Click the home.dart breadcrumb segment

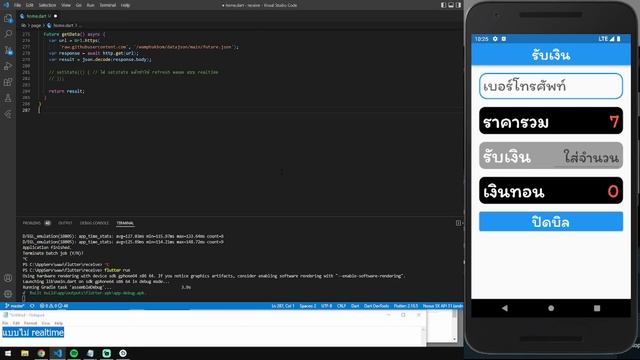(63, 25)
